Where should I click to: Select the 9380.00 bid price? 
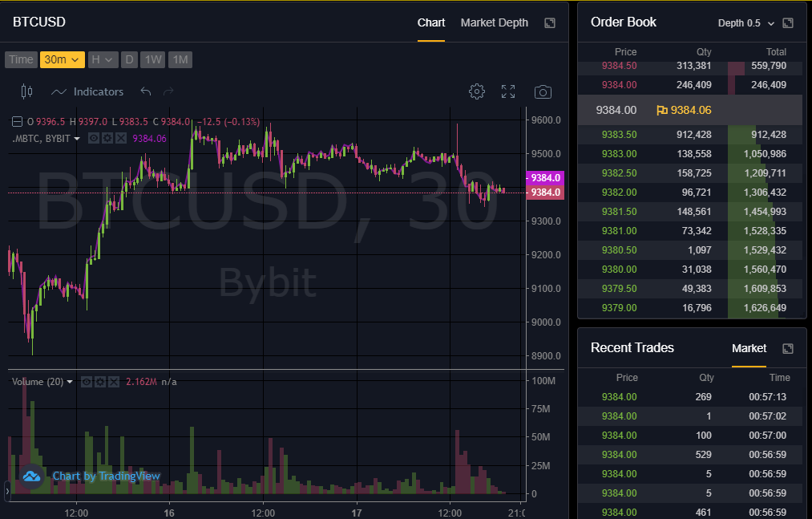(619, 269)
